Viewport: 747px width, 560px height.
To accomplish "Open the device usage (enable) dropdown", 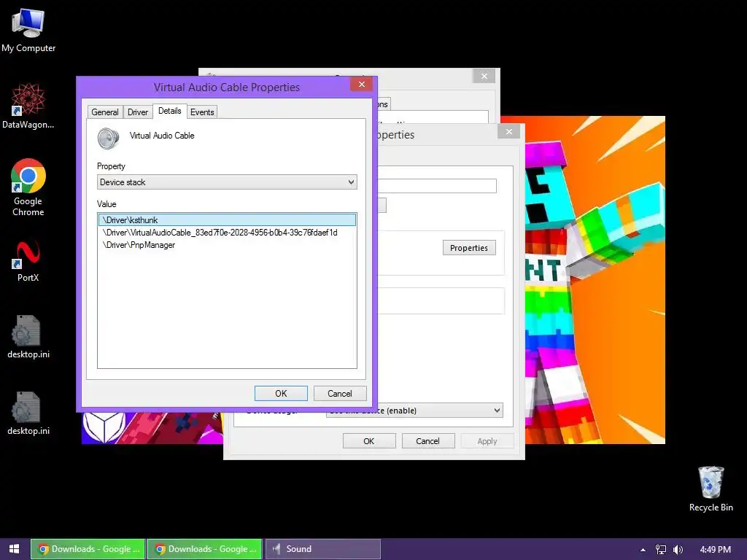I will pyautogui.click(x=414, y=411).
